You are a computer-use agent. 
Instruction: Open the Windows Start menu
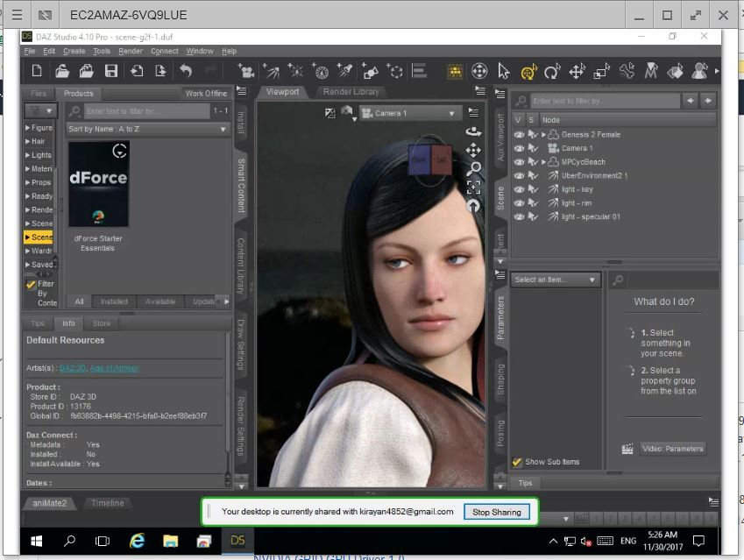tap(37, 541)
